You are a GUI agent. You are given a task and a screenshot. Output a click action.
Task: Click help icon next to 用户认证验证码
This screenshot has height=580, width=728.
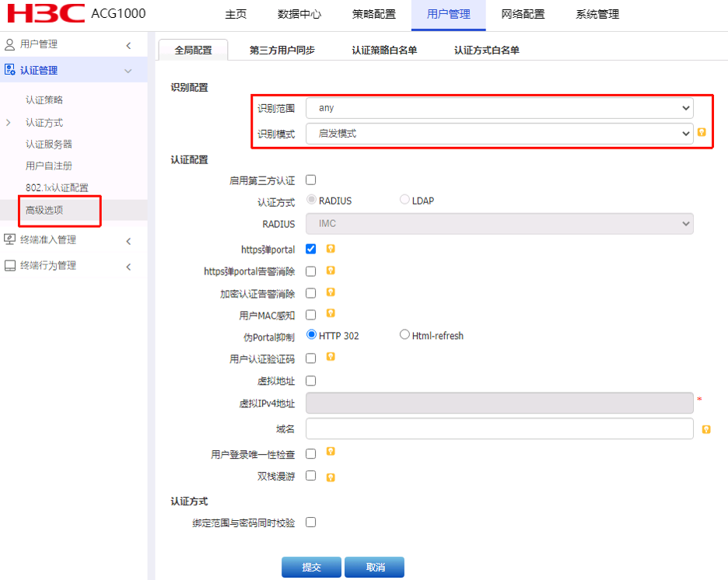[x=331, y=358]
